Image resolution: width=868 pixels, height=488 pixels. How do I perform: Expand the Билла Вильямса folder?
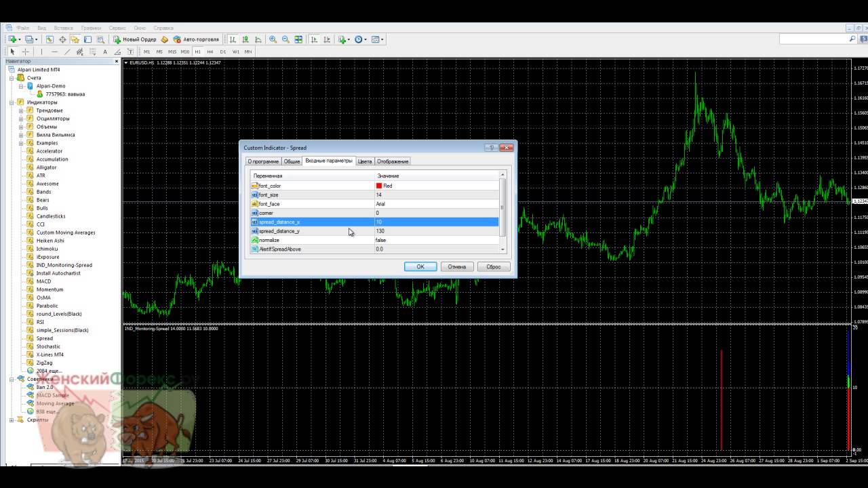21,135
